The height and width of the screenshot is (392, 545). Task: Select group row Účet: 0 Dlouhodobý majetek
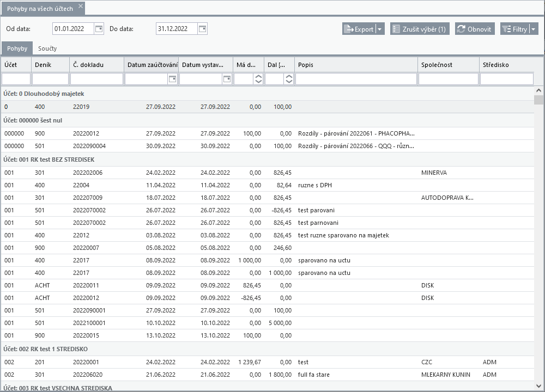[x=268, y=94]
